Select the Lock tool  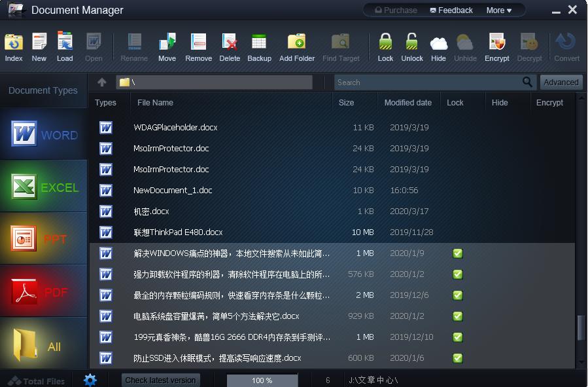(385, 46)
